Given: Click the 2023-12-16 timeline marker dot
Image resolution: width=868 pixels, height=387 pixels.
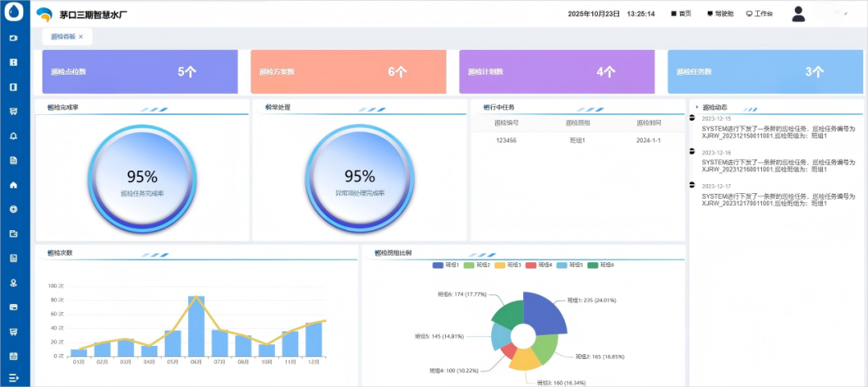Looking at the screenshot, I should [x=692, y=150].
